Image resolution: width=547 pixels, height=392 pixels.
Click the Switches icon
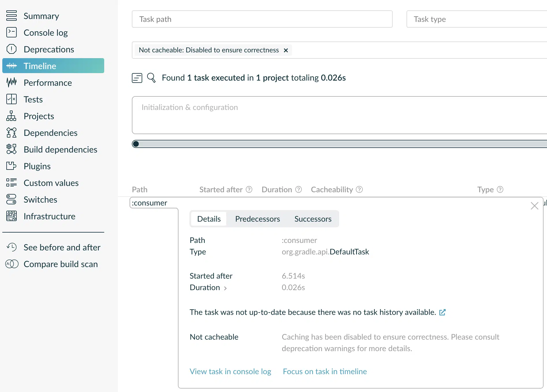coord(12,199)
